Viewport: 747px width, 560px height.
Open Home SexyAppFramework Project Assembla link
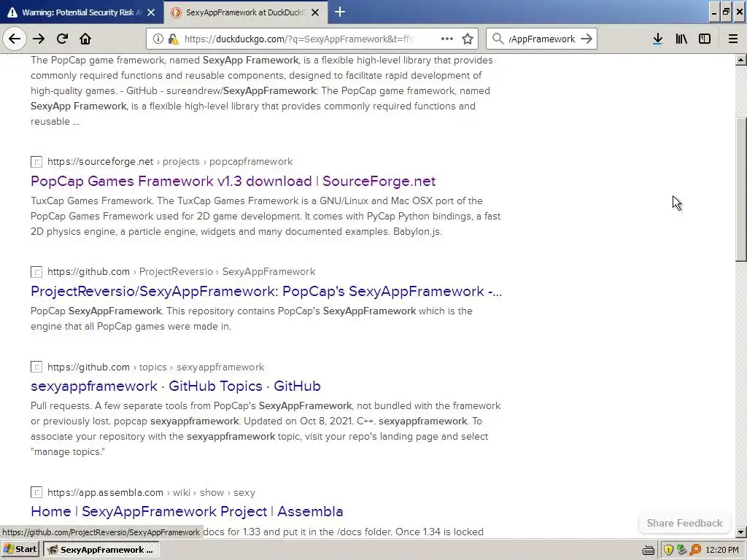pyautogui.click(x=187, y=511)
